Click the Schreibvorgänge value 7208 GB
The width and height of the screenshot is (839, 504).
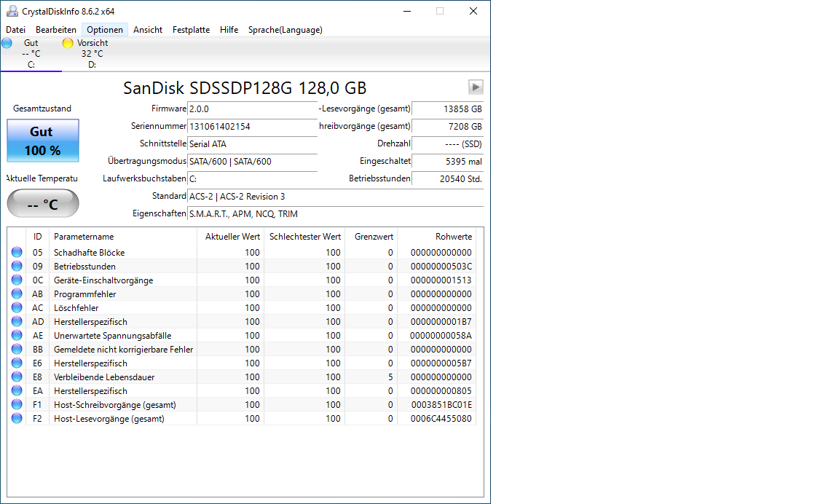click(x=448, y=127)
